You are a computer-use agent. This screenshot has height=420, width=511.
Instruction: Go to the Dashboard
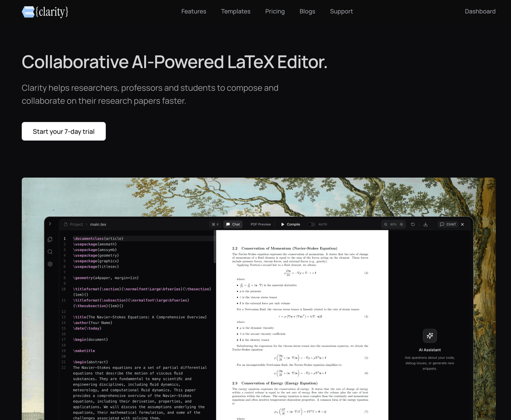click(480, 11)
